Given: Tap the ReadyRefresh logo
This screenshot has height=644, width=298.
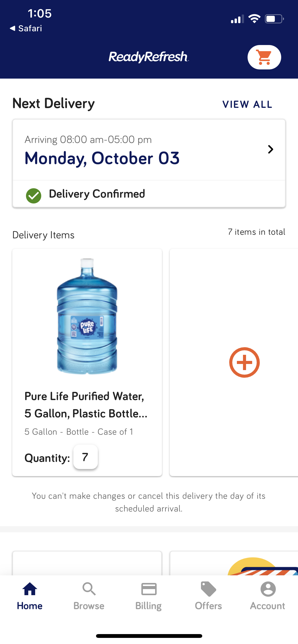Looking at the screenshot, I should [x=149, y=57].
